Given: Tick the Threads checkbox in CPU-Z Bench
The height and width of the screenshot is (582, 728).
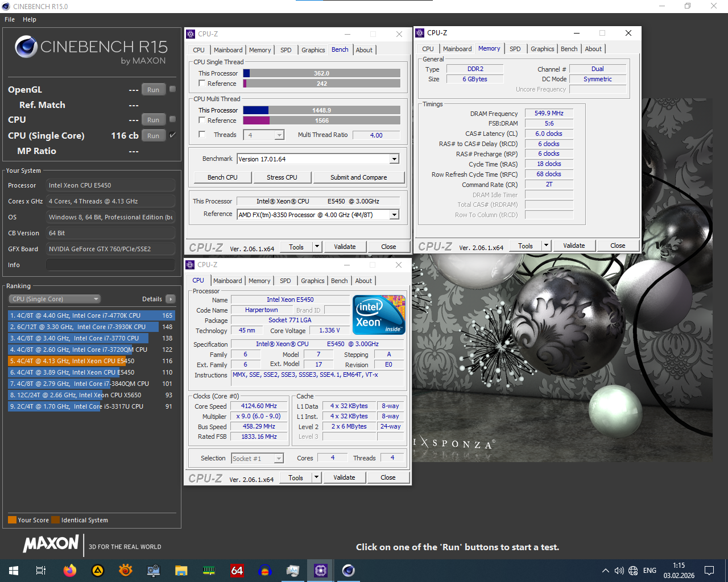Looking at the screenshot, I should (202, 135).
